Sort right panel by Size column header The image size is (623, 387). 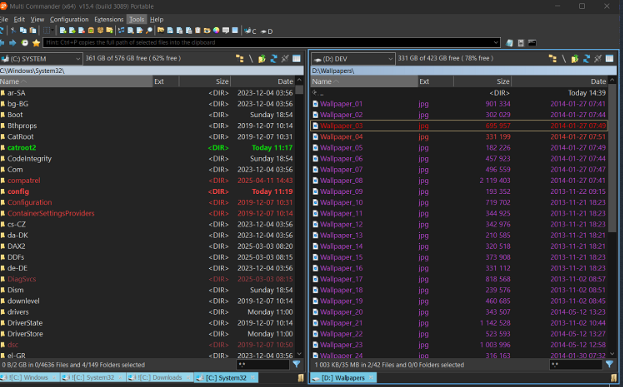coord(482,81)
